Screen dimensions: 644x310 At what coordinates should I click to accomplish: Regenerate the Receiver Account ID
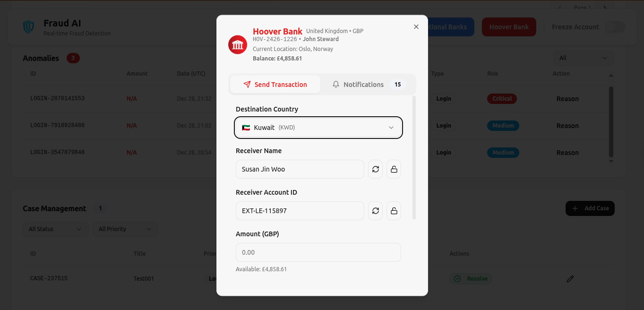[x=376, y=211]
